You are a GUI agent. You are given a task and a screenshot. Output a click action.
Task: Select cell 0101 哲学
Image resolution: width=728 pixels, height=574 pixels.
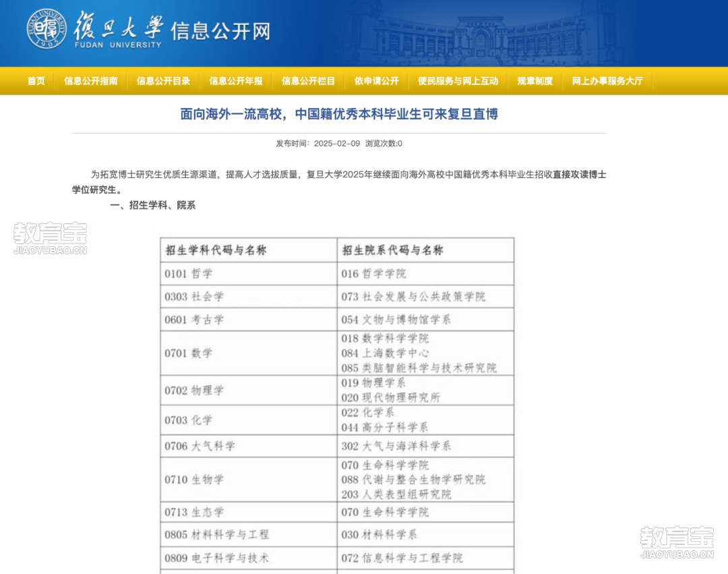pos(248,274)
